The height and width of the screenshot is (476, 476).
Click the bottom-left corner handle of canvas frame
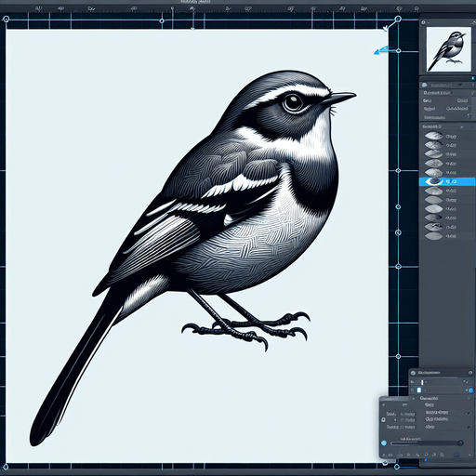click(6, 467)
